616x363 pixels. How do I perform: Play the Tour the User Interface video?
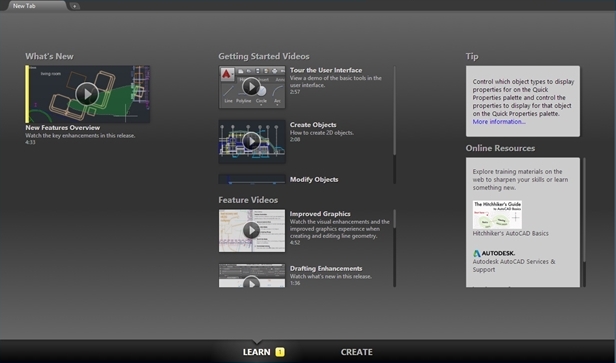click(x=252, y=87)
